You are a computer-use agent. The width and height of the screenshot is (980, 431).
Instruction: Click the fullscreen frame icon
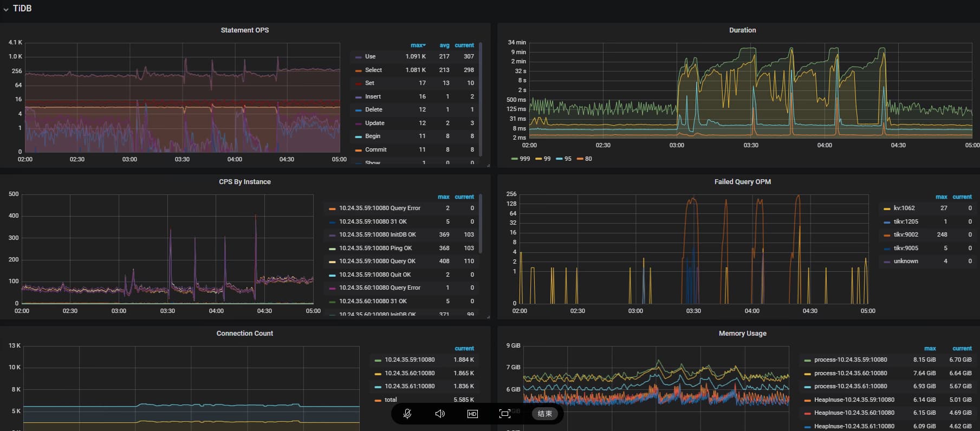(504, 414)
